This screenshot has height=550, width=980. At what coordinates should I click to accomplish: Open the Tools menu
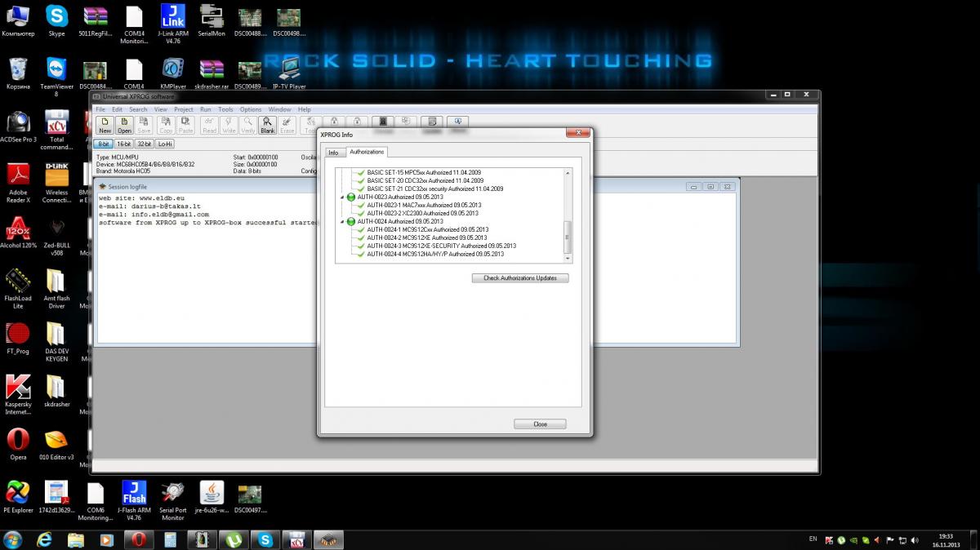(225, 109)
